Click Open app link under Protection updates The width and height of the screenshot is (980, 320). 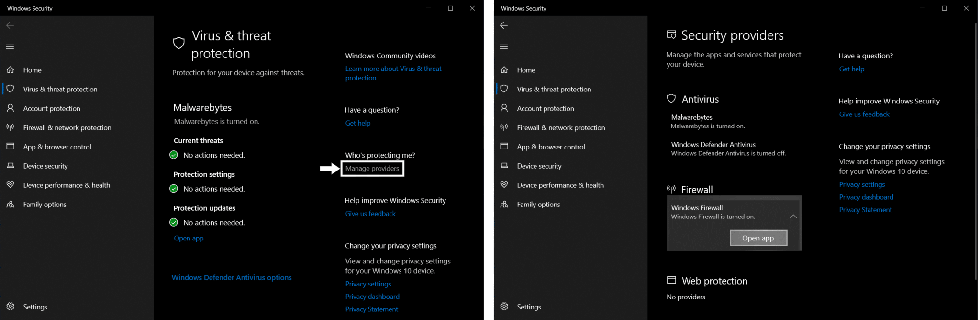coord(189,238)
